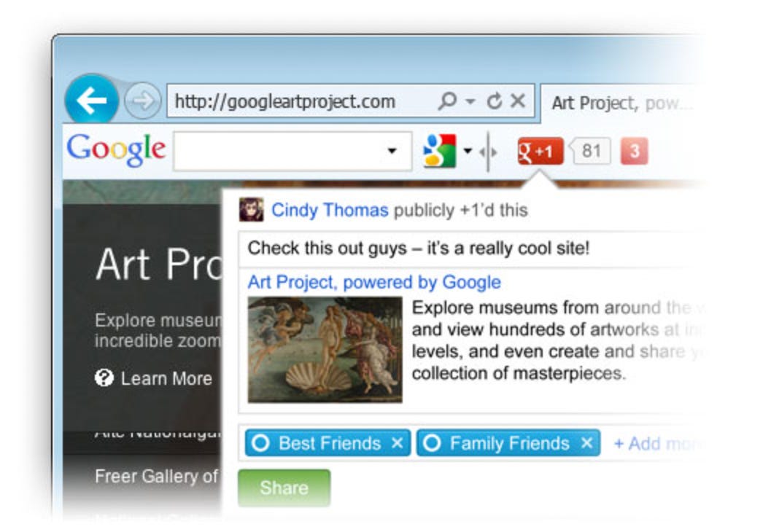
Task: Click the Learn More question mark icon
Action: point(104,378)
